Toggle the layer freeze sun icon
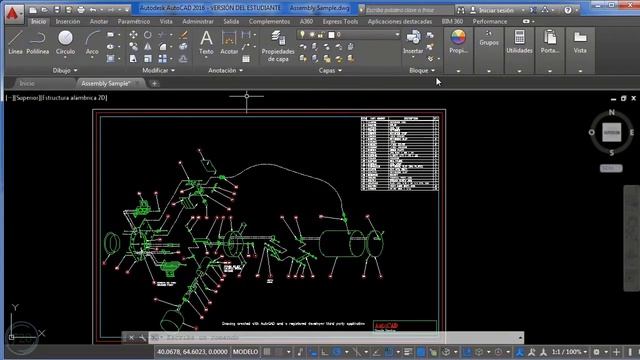The height and width of the screenshot is (360, 640). 311,35
